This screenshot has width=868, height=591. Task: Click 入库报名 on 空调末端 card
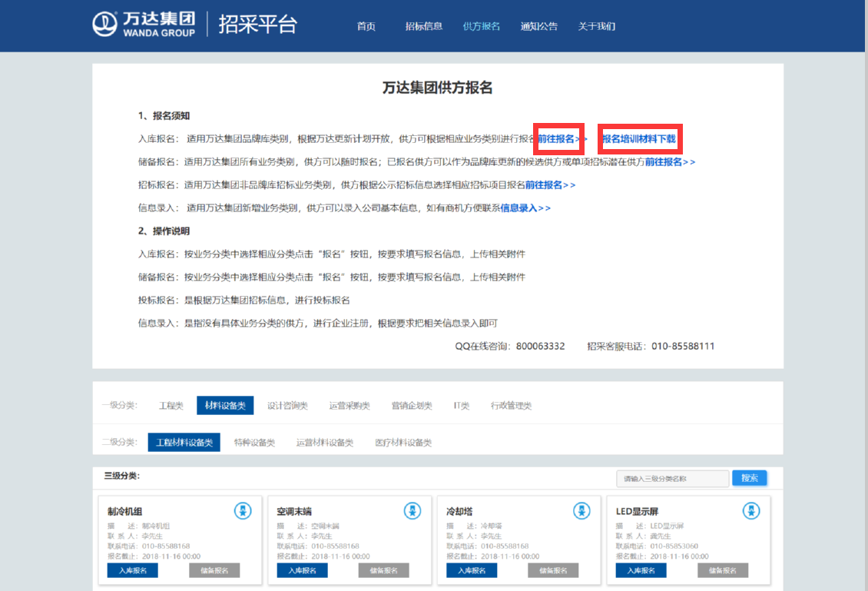point(302,570)
